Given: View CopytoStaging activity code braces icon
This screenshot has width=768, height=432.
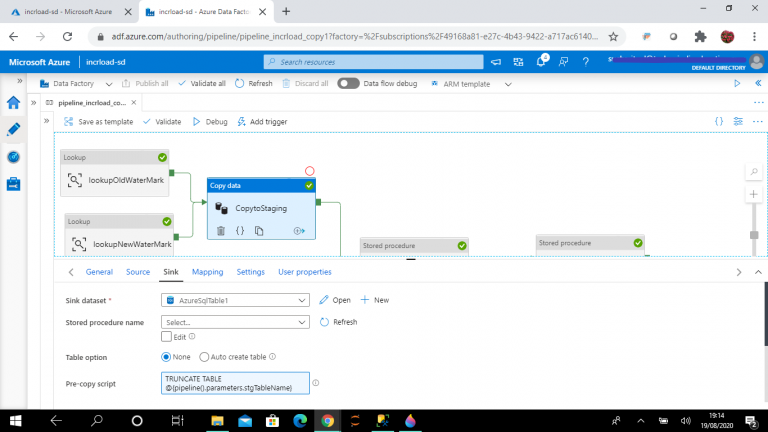Looking at the screenshot, I should point(240,231).
